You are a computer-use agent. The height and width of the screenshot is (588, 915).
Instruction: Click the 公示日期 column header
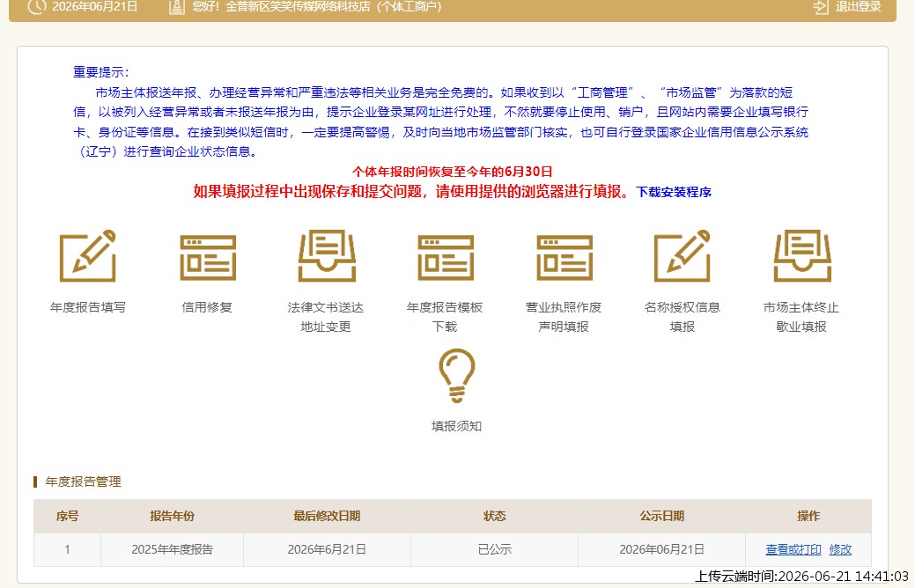coord(661,516)
